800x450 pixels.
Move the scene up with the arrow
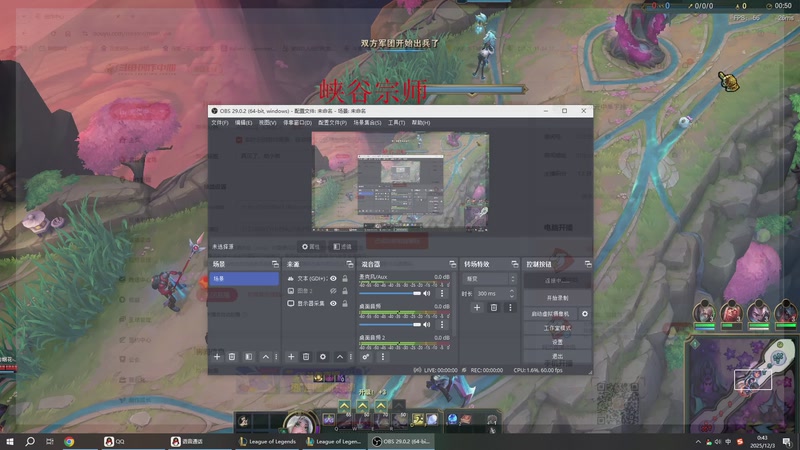tap(265, 357)
